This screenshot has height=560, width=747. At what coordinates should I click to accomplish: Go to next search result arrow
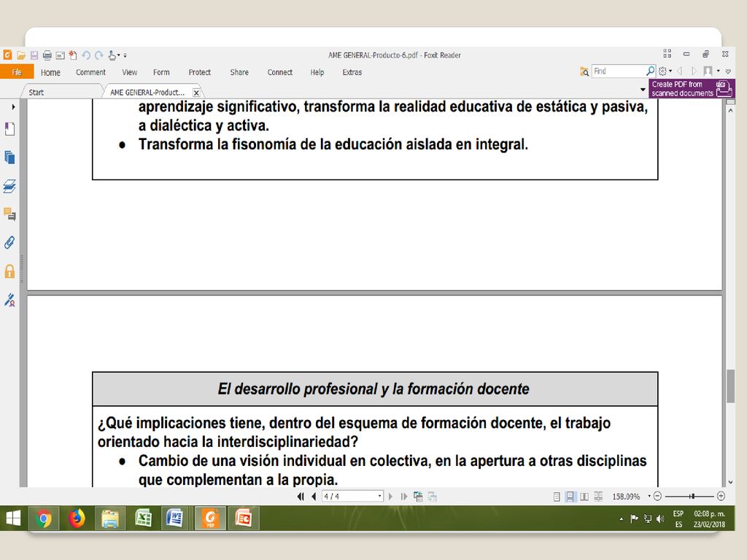click(x=694, y=71)
